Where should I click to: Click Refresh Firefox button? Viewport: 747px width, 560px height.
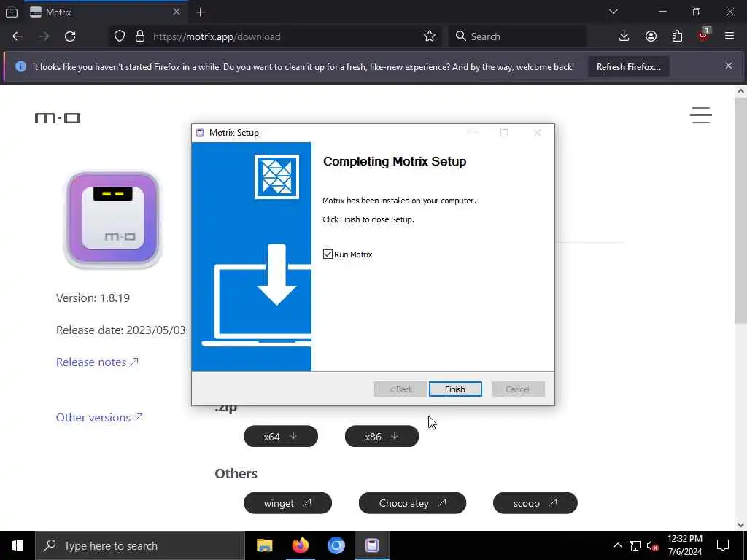628,66
